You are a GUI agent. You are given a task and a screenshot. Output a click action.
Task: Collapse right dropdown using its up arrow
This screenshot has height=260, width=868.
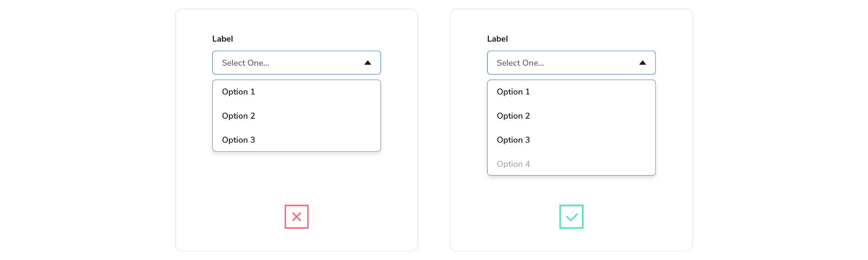[642, 63]
